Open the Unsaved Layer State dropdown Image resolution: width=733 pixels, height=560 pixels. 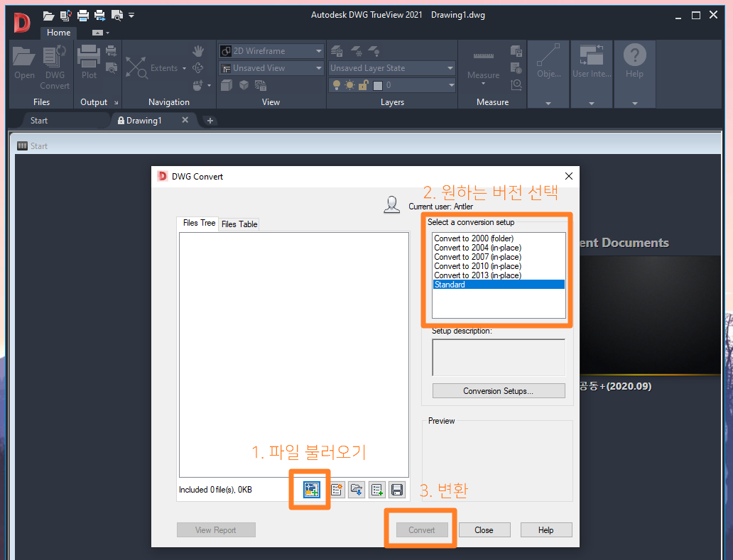click(x=450, y=68)
